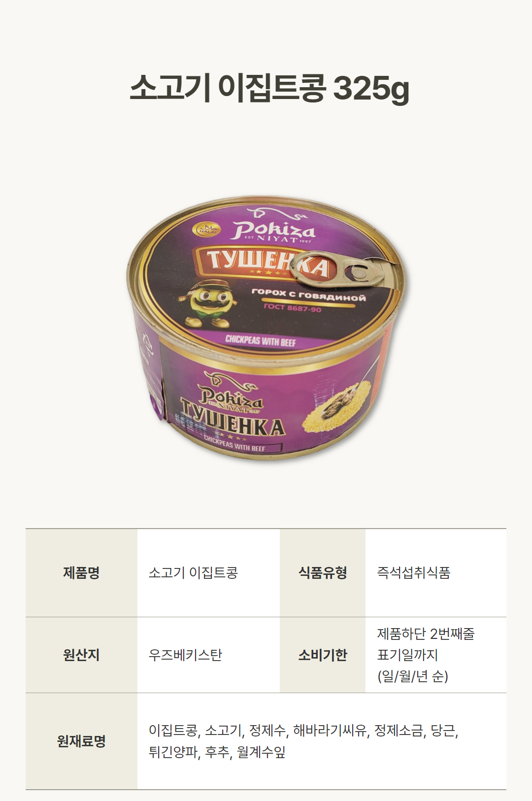Click the 제품명 header cell
Image resolution: width=532 pixels, height=801 pixels.
click(x=81, y=572)
